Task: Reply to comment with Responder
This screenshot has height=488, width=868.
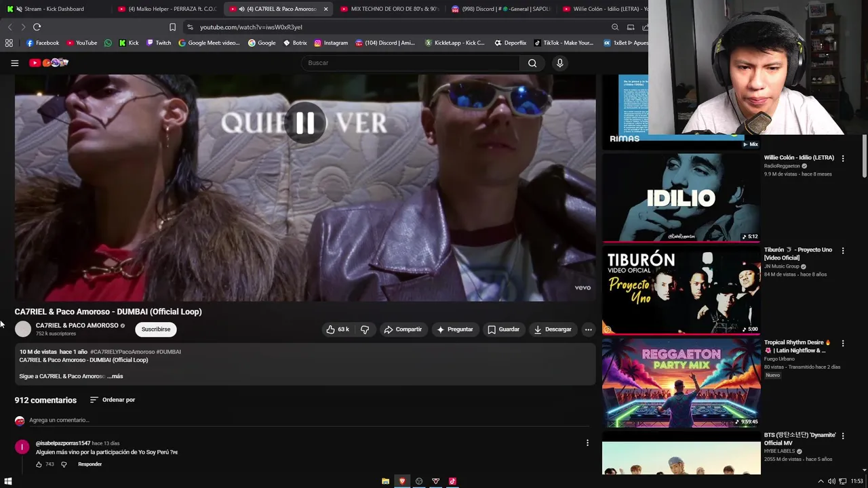Action: (90, 464)
